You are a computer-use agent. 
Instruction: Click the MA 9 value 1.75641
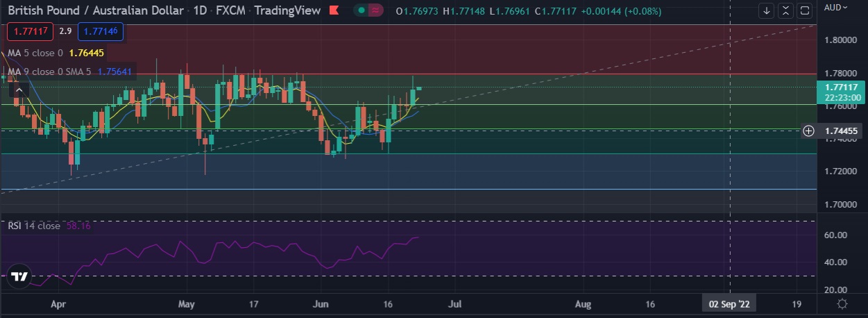115,72
